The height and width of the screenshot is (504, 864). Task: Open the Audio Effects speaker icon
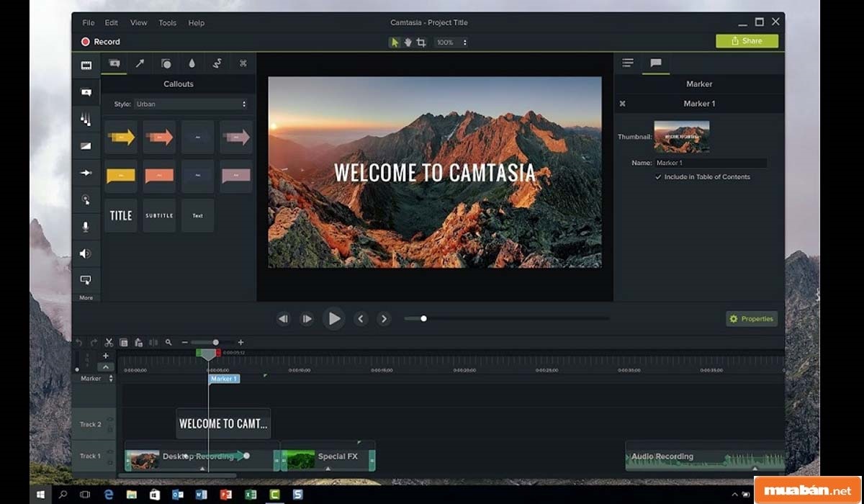tap(86, 253)
